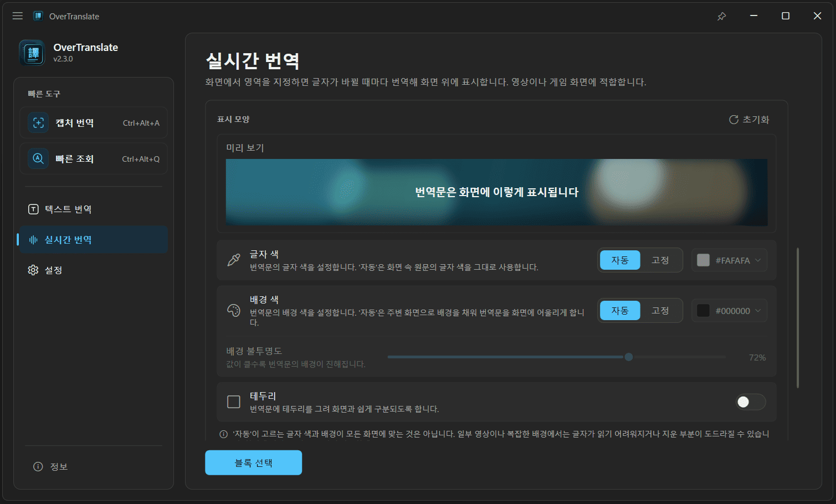Go to 텍스트 번역 page
836x504 pixels.
[x=94, y=209]
